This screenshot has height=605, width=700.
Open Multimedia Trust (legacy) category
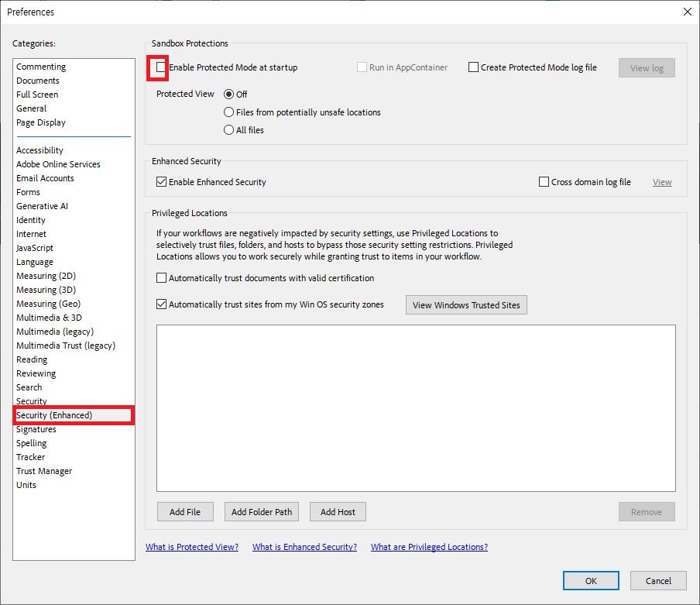pyautogui.click(x=66, y=345)
